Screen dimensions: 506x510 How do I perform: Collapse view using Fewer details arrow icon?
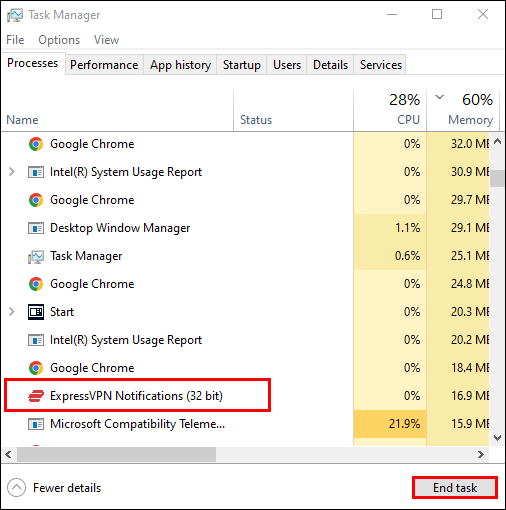16,488
